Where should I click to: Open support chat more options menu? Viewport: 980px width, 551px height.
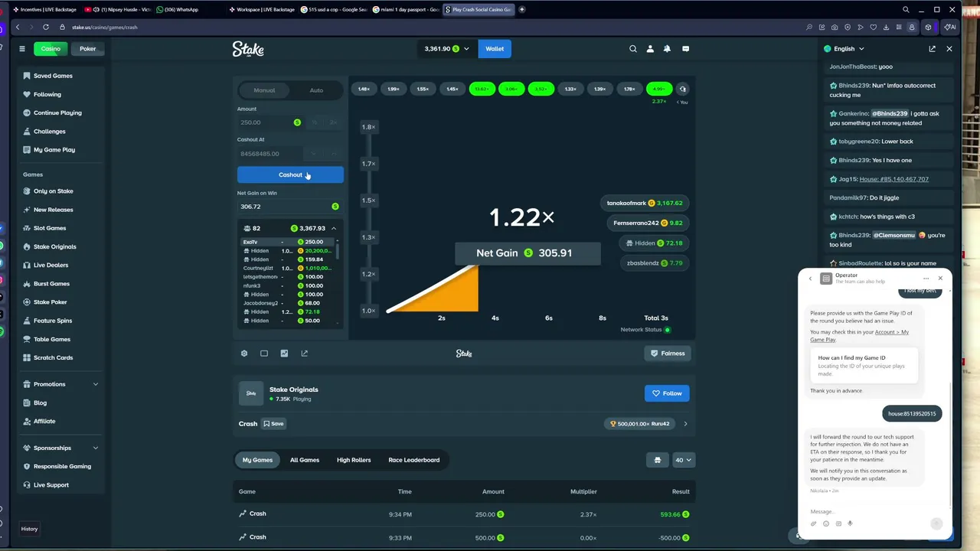926,279
